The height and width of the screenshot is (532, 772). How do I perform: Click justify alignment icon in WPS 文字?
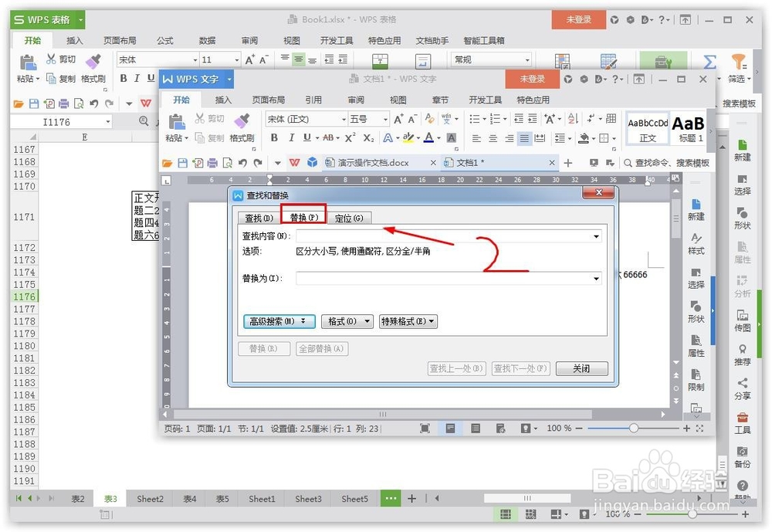[524, 138]
